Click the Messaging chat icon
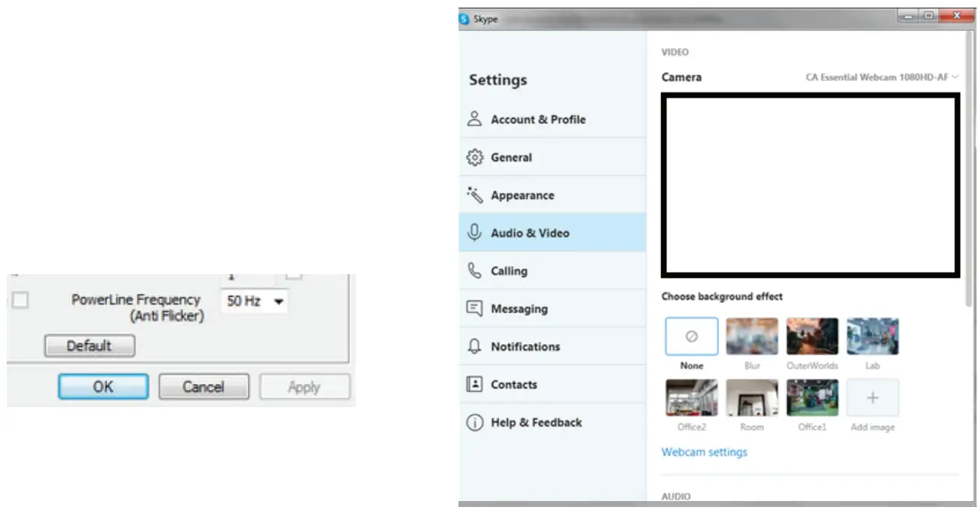This screenshot has width=980, height=510. pos(474,309)
